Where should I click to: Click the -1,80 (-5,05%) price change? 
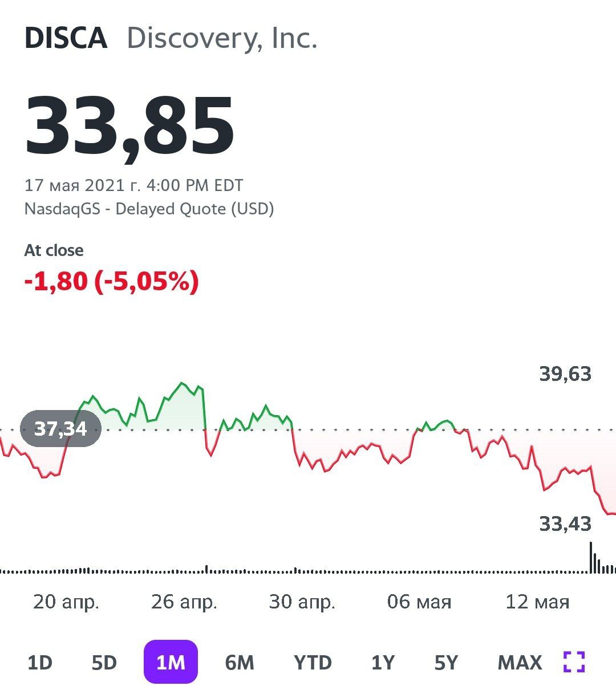coord(112,281)
